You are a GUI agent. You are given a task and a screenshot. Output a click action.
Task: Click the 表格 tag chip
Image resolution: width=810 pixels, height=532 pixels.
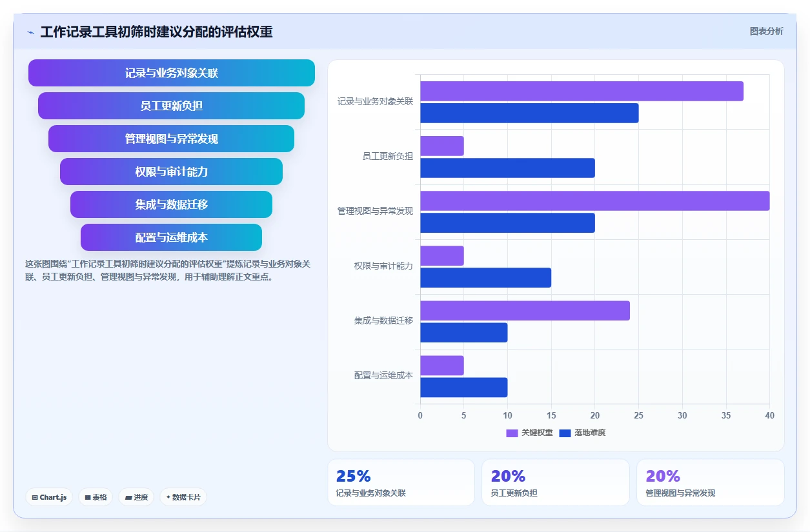tap(96, 497)
